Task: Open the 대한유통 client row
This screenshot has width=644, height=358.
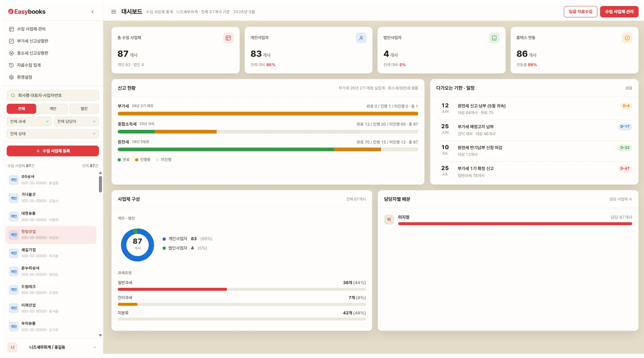Action: tap(51, 217)
